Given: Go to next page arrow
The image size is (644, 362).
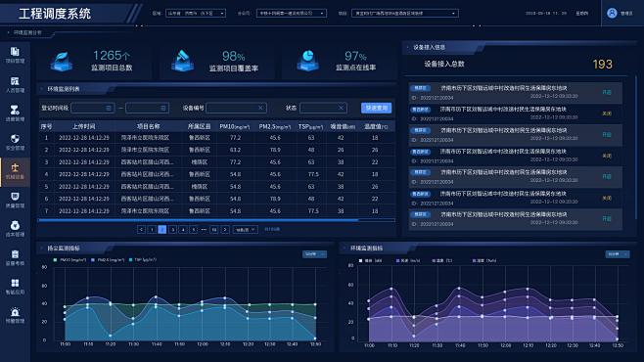Looking at the screenshot, I should (225, 230).
